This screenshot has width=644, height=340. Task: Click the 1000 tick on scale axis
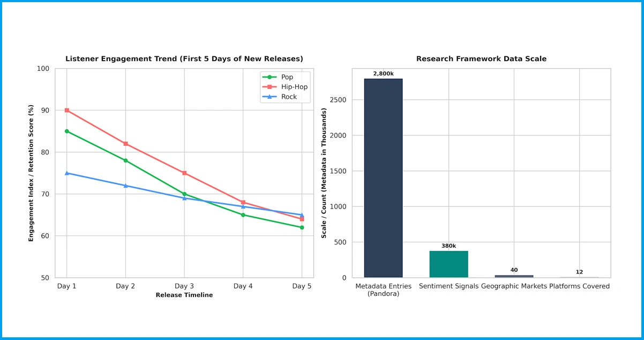click(339, 206)
